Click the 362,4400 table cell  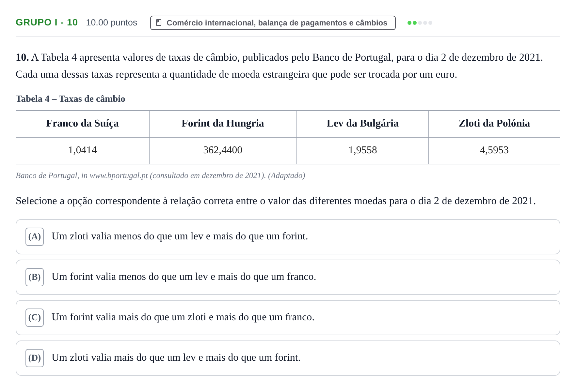(223, 150)
